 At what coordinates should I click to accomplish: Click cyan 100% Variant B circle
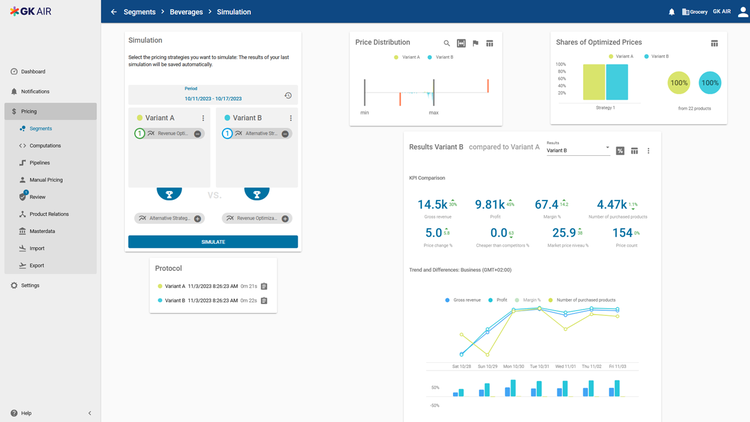pos(710,83)
